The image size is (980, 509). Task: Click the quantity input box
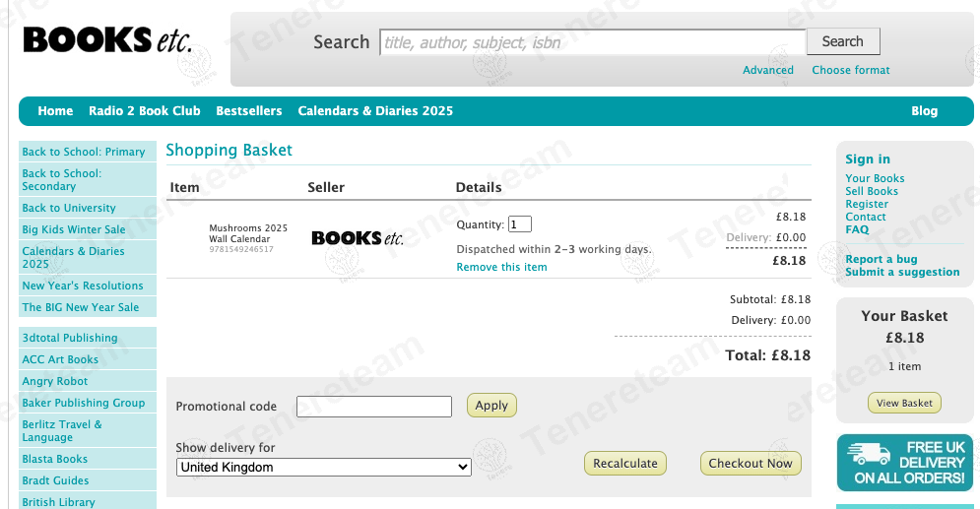519,224
